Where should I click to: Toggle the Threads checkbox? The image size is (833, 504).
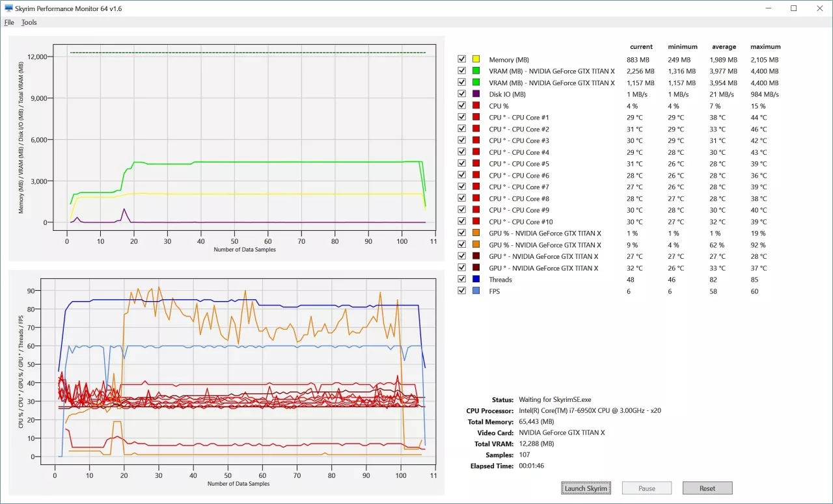462,280
